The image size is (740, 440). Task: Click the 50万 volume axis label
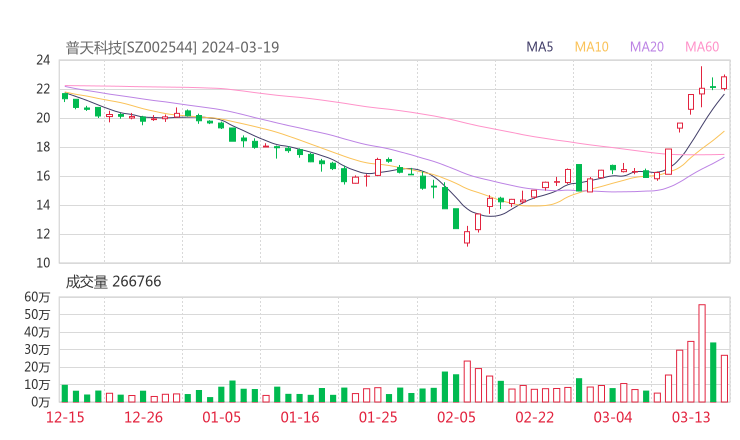(x=37, y=314)
